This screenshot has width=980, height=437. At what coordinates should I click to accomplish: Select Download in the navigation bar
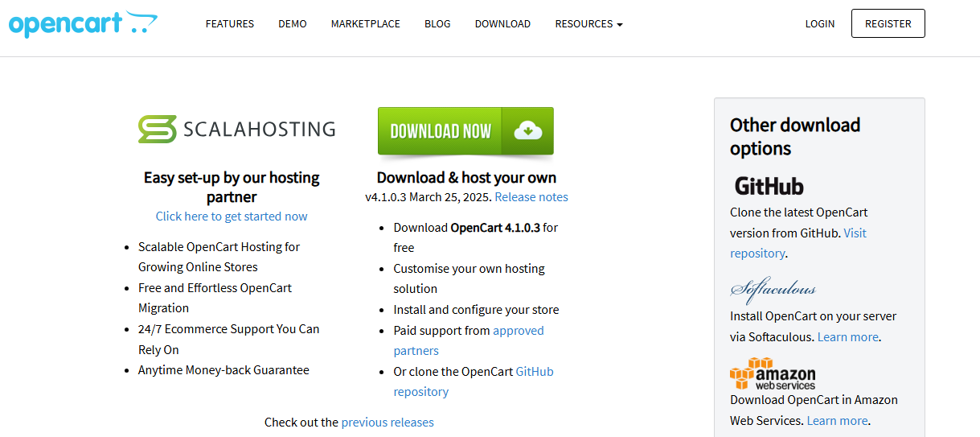[502, 24]
